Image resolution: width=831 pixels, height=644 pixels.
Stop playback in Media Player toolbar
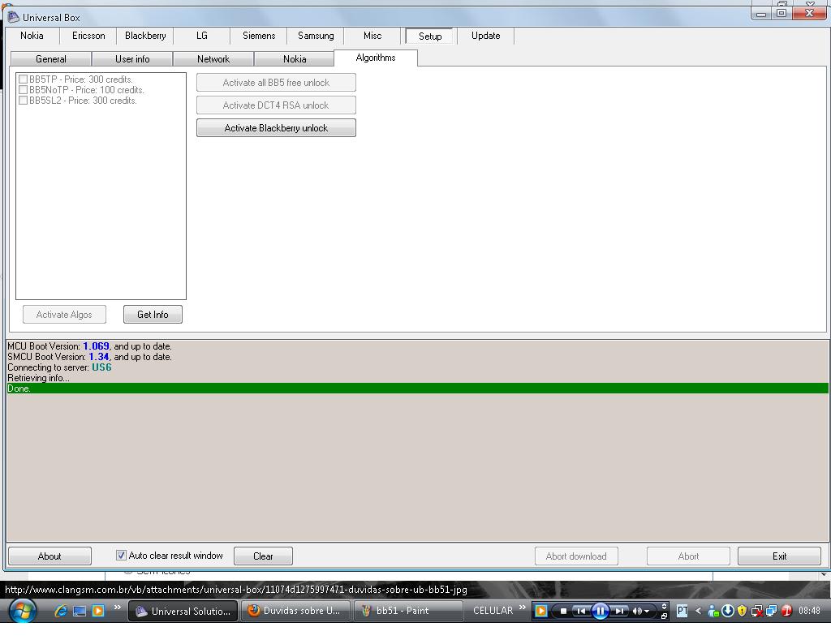563,612
